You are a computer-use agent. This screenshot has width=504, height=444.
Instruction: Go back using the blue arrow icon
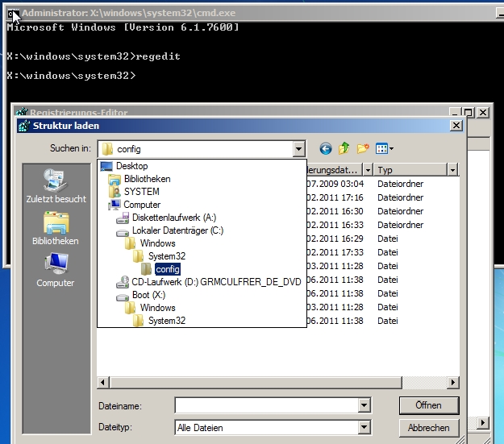coord(325,149)
